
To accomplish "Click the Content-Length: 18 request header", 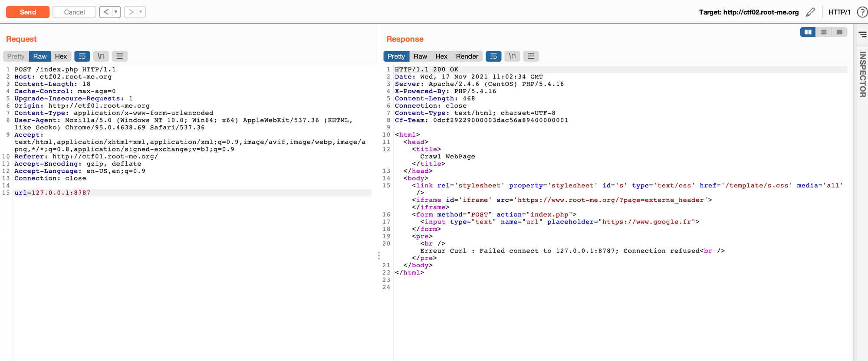I will coord(53,84).
